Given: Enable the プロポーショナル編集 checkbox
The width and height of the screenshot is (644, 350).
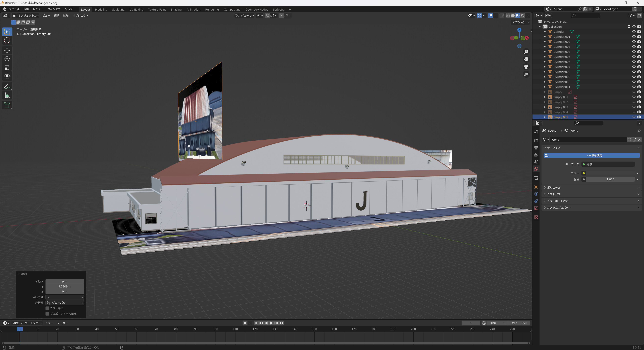Looking at the screenshot, I should [47, 313].
